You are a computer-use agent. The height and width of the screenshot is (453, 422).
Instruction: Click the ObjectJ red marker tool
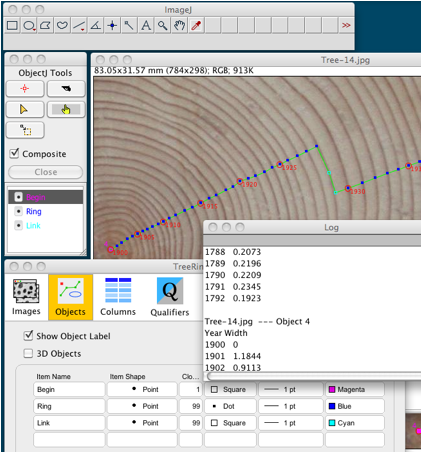pos(25,89)
